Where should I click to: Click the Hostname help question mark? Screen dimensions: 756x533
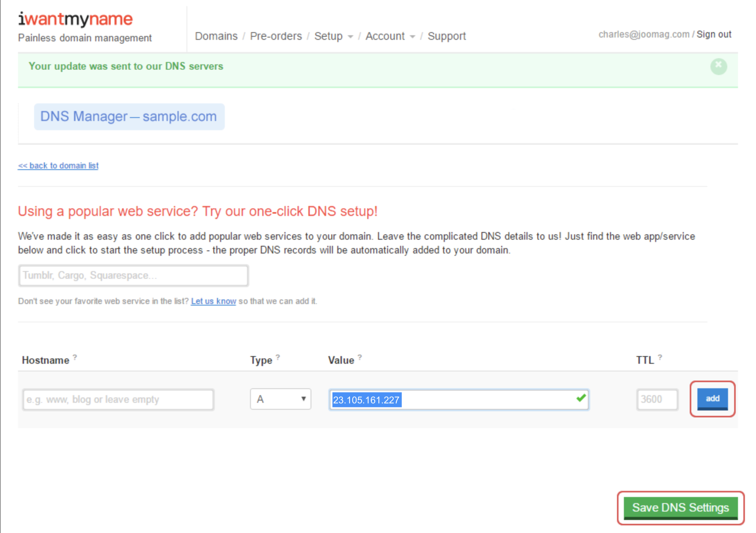75,357
